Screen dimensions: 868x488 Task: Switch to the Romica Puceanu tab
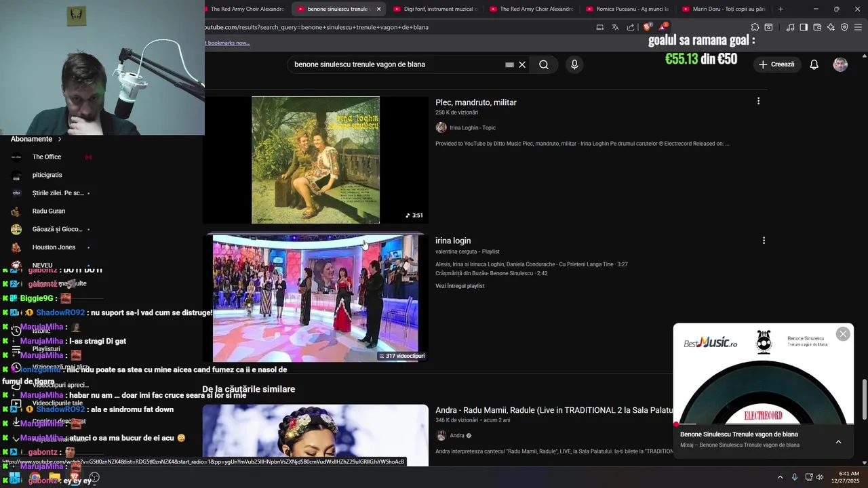click(627, 9)
